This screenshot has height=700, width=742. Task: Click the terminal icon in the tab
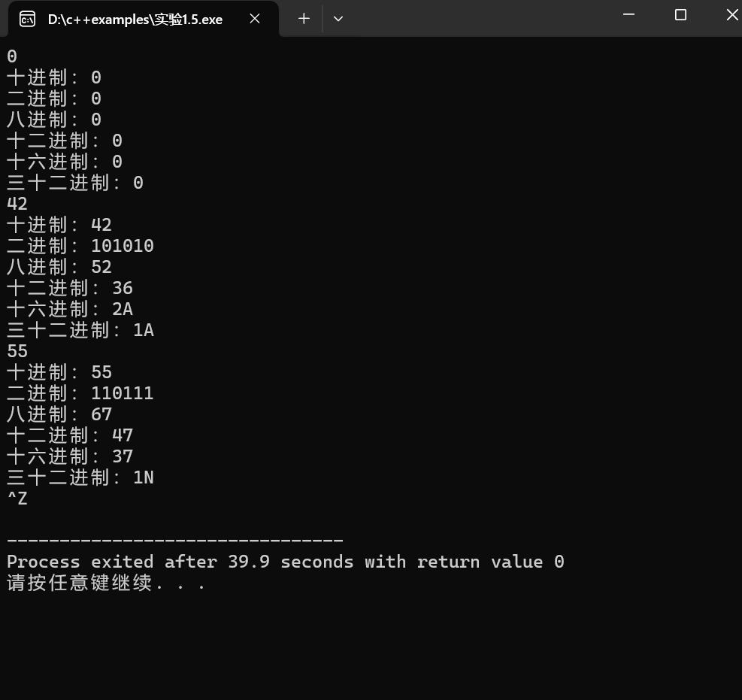[x=28, y=20]
